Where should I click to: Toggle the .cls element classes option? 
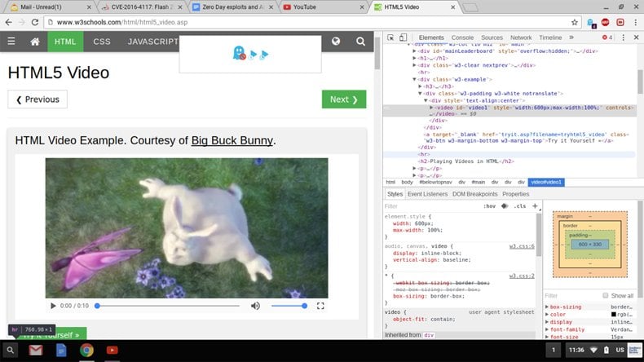[x=519, y=206]
